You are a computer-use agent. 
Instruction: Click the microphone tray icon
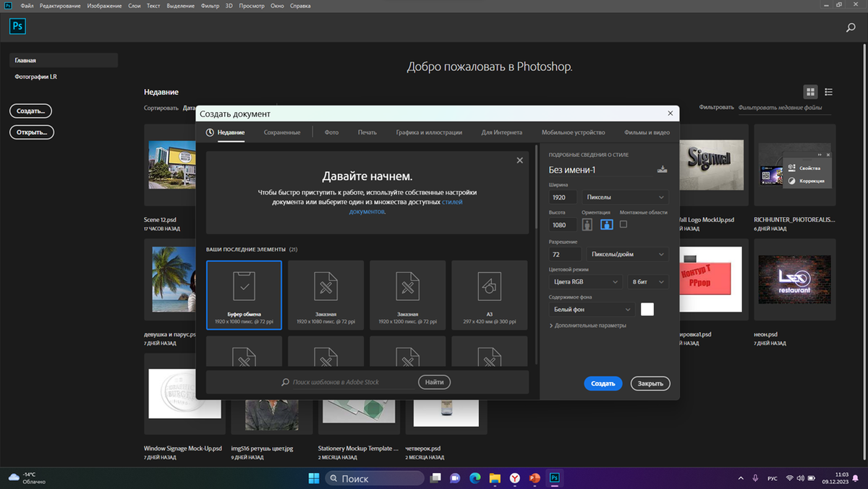click(x=756, y=478)
